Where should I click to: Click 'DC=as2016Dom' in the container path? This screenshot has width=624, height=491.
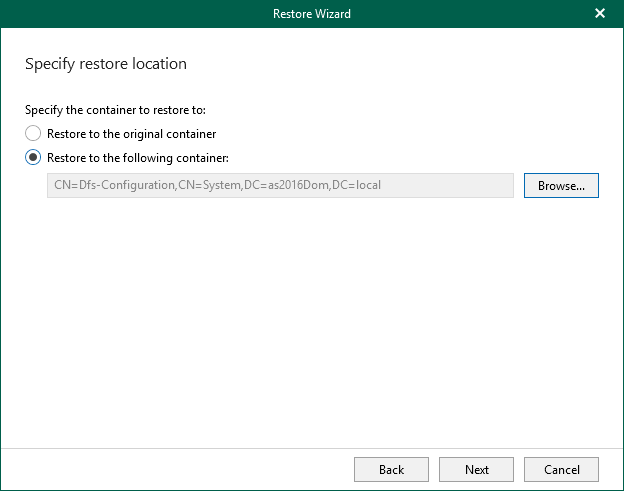(x=272, y=185)
